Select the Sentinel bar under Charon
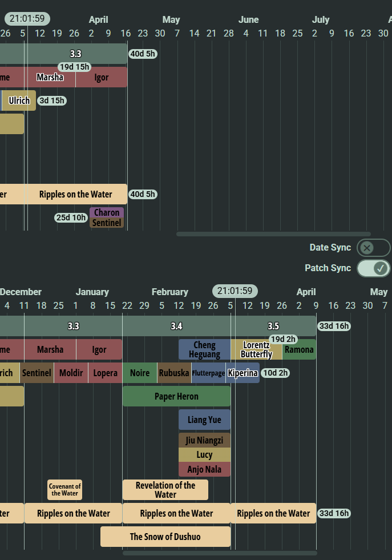 (107, 223)
